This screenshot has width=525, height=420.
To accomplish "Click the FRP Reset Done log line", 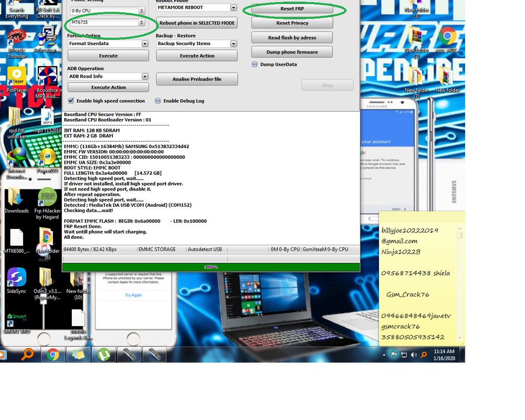I will tap(82, 226).
